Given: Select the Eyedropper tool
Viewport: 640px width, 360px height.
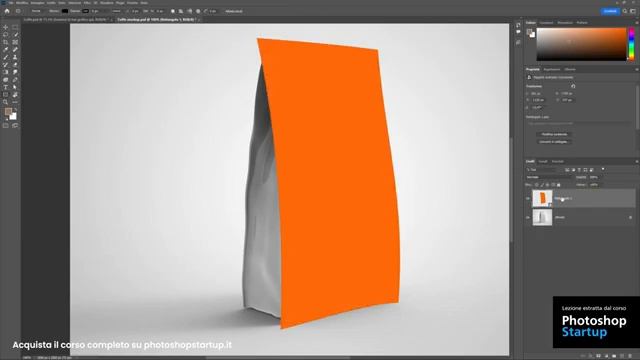Looking at the screenshot, I should coord(6,50).
